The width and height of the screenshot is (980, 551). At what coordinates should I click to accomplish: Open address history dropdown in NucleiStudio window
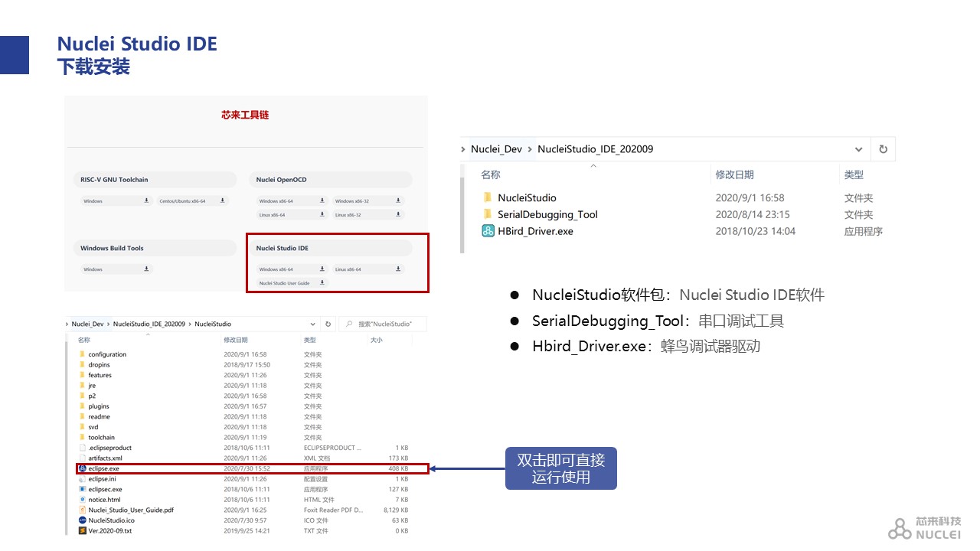315,324
